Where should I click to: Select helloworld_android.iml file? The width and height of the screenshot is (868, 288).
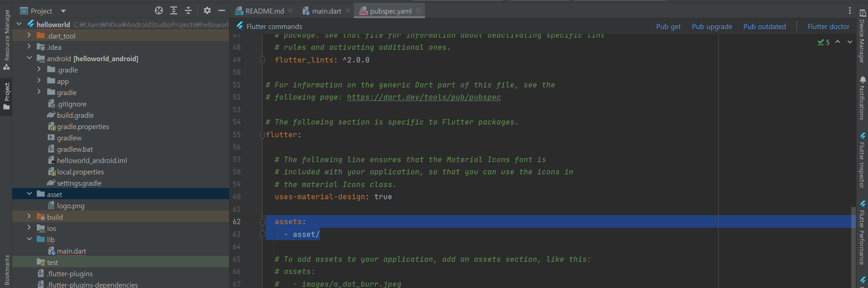pos(92,160)
